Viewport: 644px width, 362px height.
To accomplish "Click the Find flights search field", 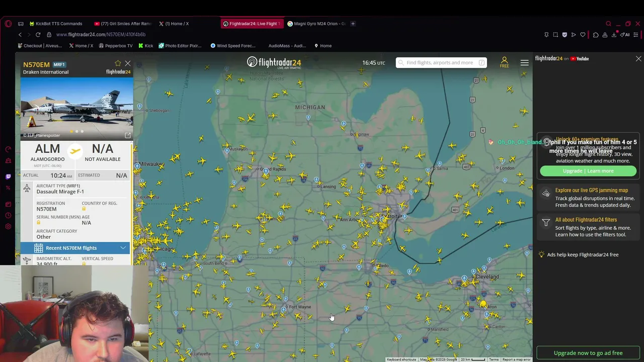I will pos(441,63).
